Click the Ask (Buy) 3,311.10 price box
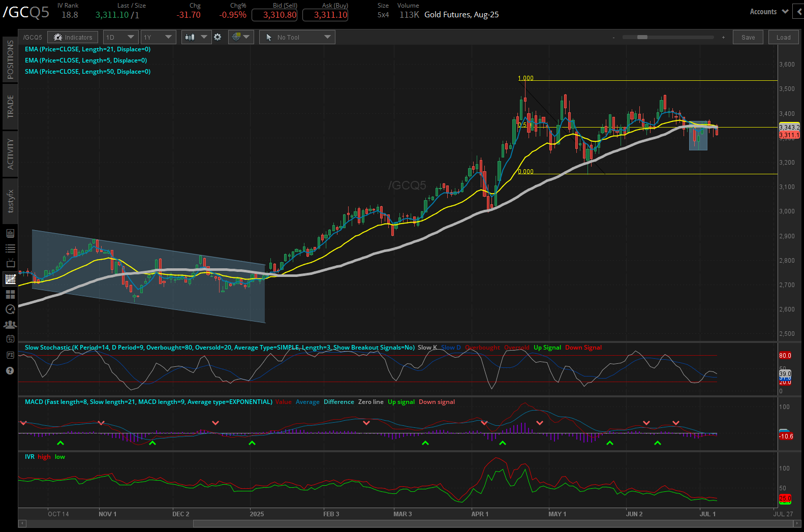The height and width of the screenshot is (532, 804). click(x=325, y=15)
